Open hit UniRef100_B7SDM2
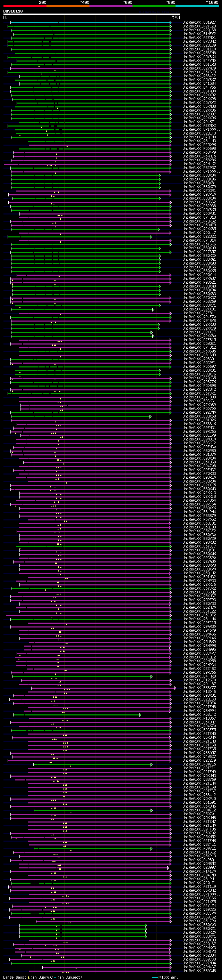 point(199,41)
